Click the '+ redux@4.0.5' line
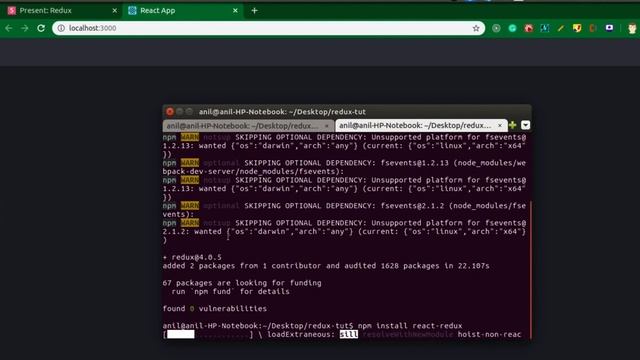This screenshot has height=360, width=640. click(192, 257)
